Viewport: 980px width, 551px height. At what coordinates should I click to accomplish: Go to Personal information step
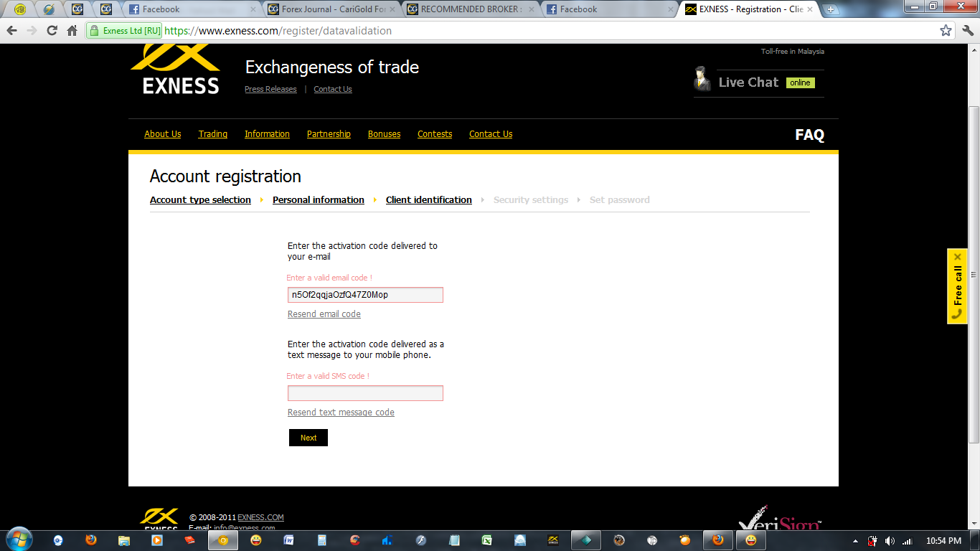pyautogui.click(x=319, y=200)
